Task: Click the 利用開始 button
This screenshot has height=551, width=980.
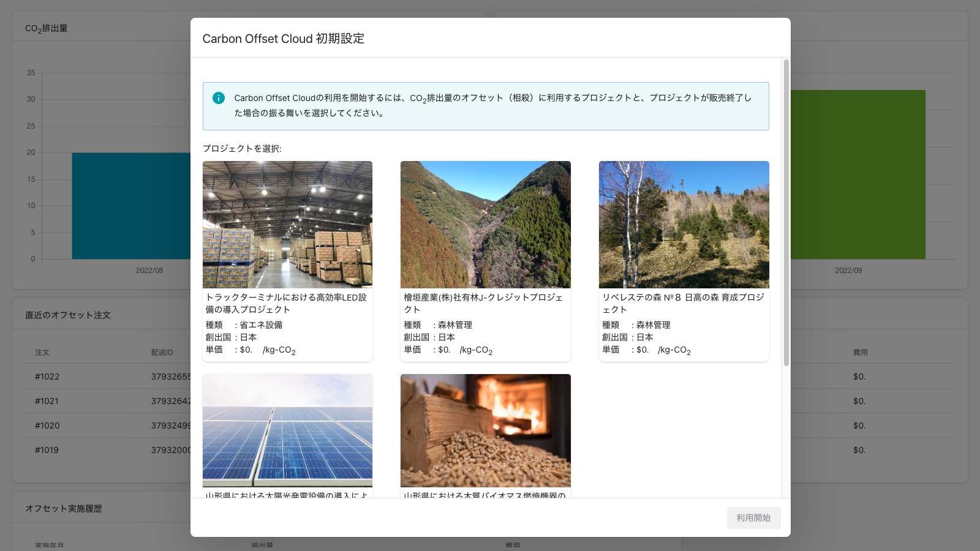Action: tap(753, 517)
